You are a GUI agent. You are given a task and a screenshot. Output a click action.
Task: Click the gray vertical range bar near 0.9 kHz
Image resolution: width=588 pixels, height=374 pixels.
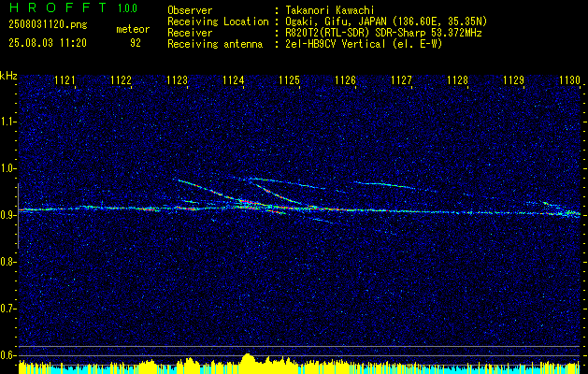(x=19, y=216)
